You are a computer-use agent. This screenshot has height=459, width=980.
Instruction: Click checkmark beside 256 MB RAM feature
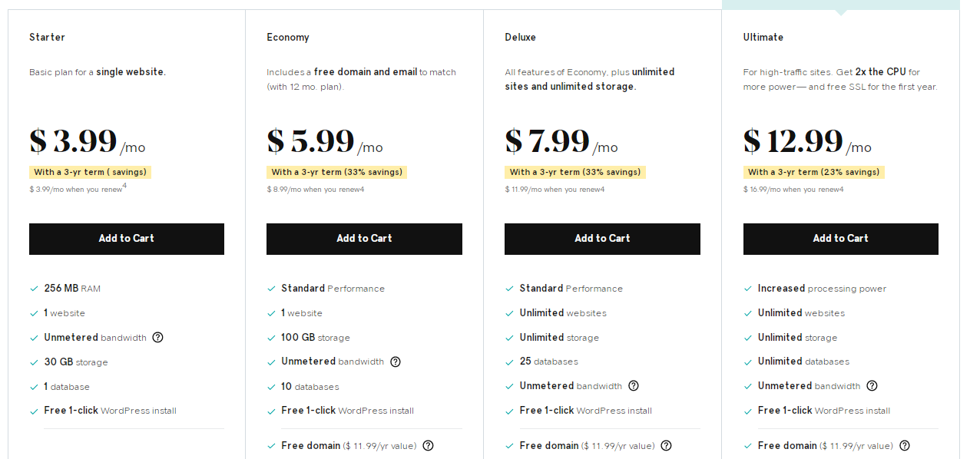[x=33, y=288]
